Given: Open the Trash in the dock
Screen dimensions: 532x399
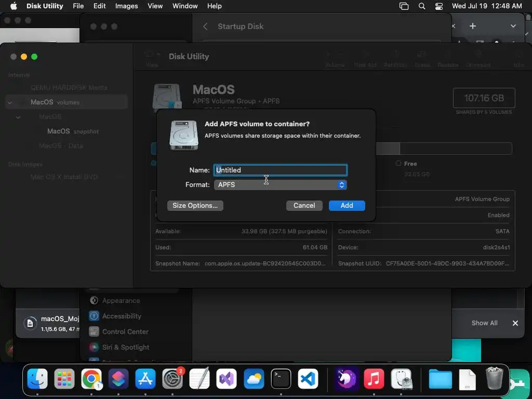Looking at the screenshot, I should [495, 379].
